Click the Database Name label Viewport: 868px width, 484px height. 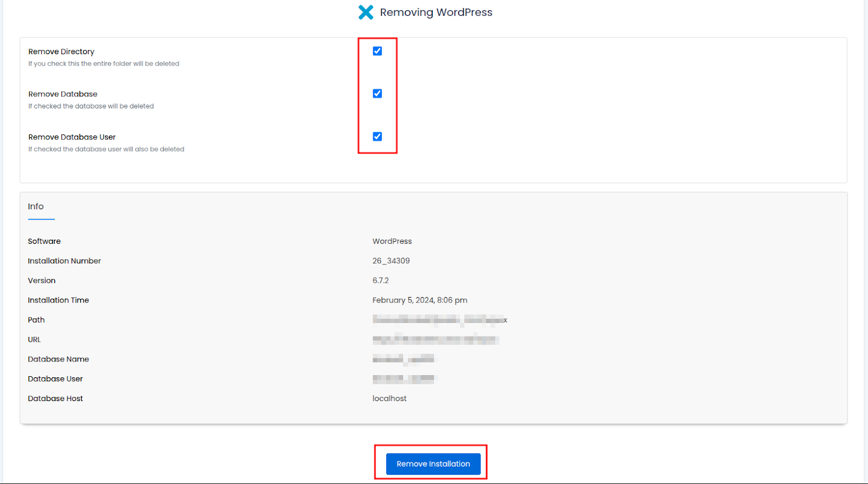click(59, 359)
